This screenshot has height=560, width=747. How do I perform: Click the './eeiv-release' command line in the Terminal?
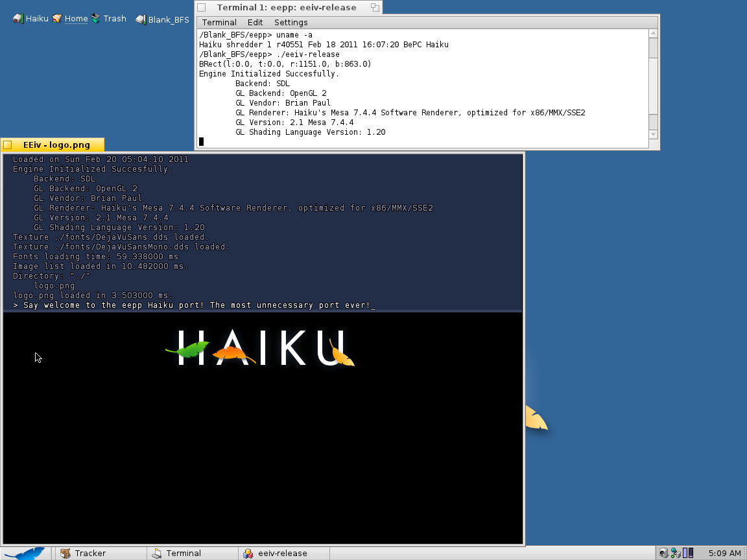pyautogui.click(x=269, y=54)
